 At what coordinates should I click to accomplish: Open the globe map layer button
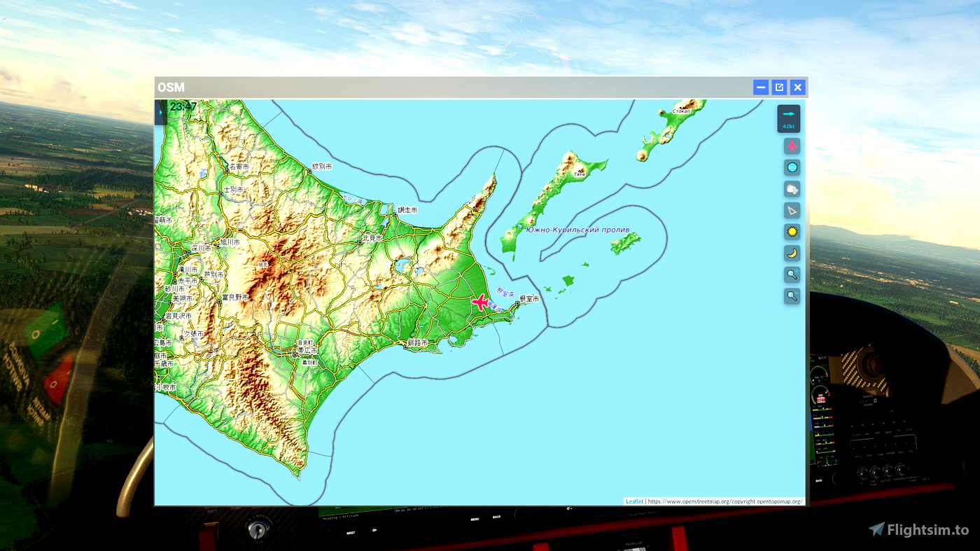click(x=792, y=168)
